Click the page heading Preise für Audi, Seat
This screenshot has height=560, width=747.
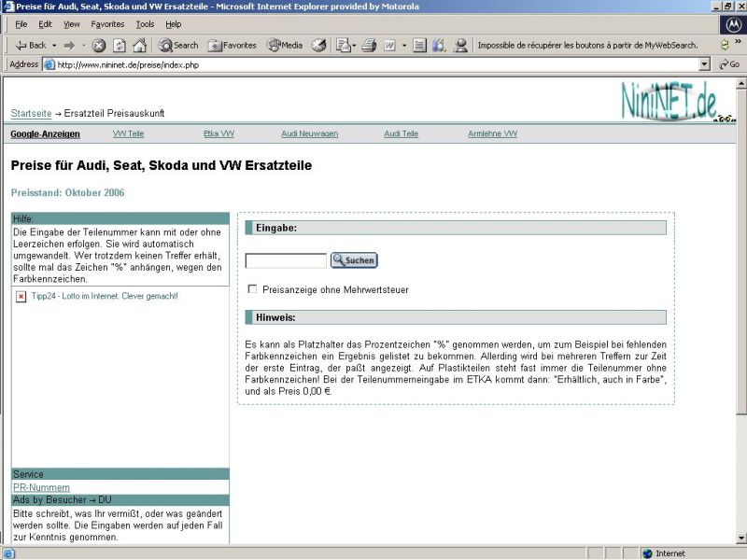tap(161, 165)
